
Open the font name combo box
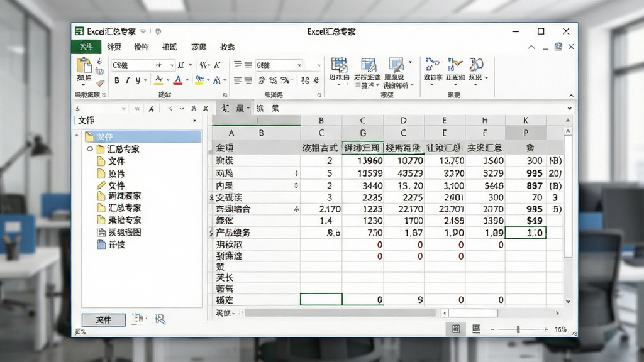click(143, 65)
